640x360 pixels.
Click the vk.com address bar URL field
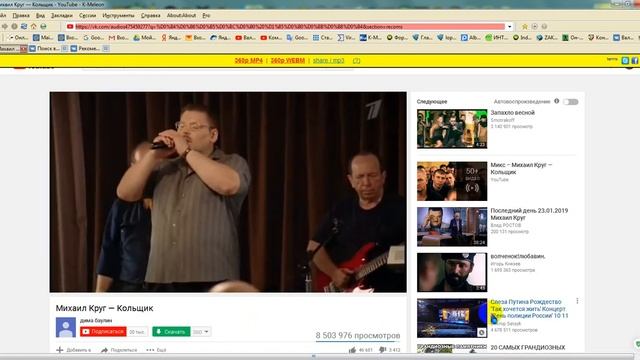click(290, 27)
